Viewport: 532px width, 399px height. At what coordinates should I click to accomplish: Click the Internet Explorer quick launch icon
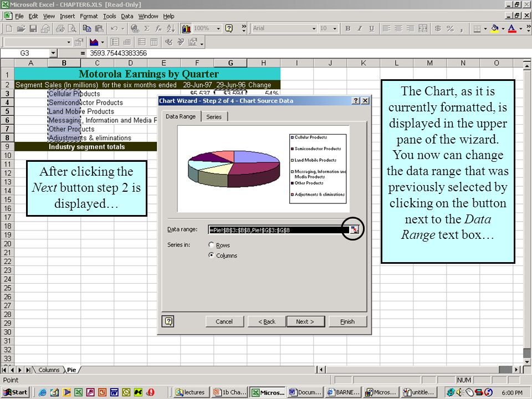[43, 392]
